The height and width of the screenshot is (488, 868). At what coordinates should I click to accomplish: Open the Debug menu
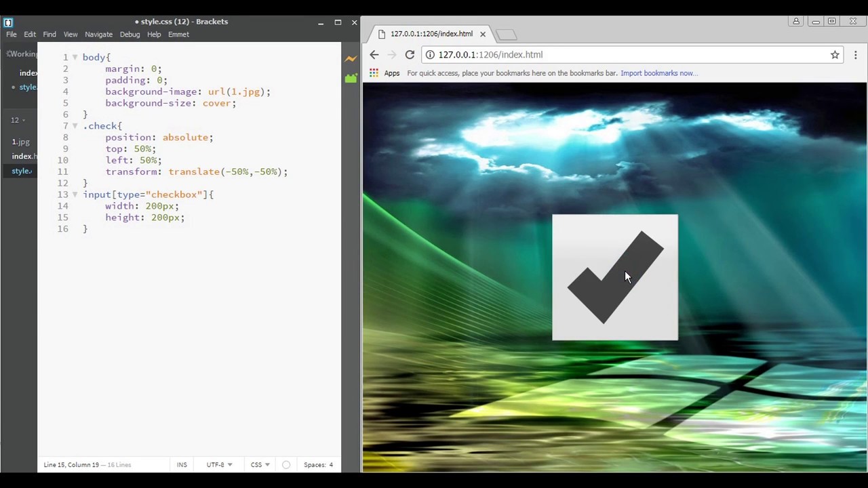(130, 35)
